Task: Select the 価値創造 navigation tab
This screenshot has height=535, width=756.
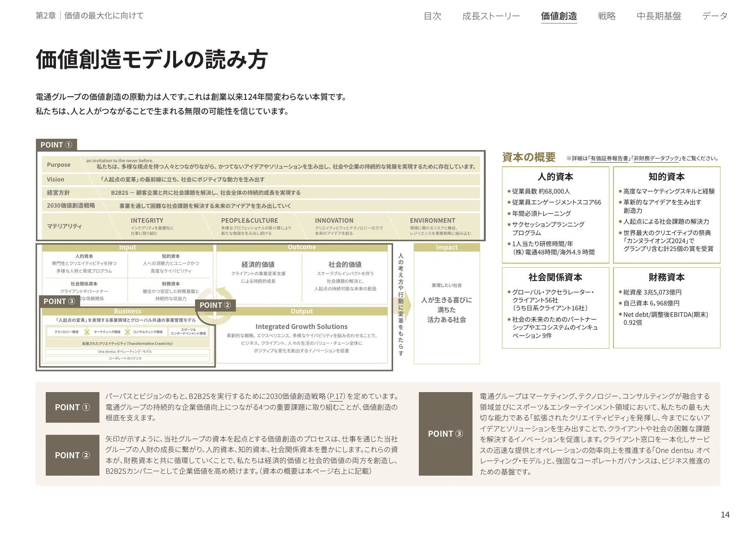Action: (x=559, y=16)
